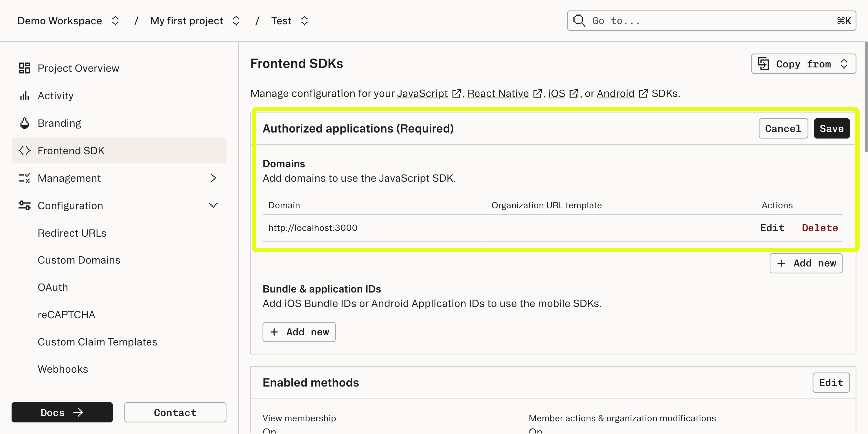
Task: Open OAuth configuration
Action: [53, 287]
